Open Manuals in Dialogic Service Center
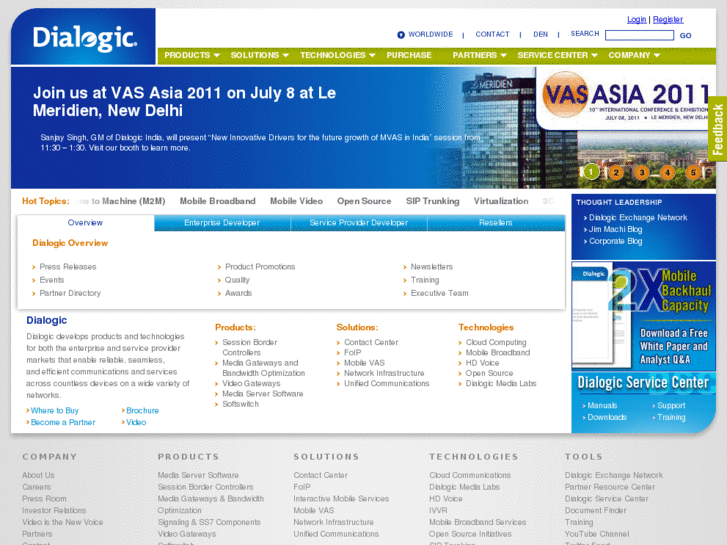The image size is (727, 545). click(x=602, y=405)
